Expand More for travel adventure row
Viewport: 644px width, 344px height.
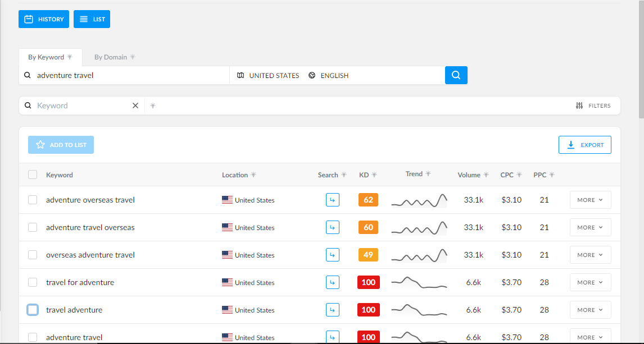coord(590,310)
